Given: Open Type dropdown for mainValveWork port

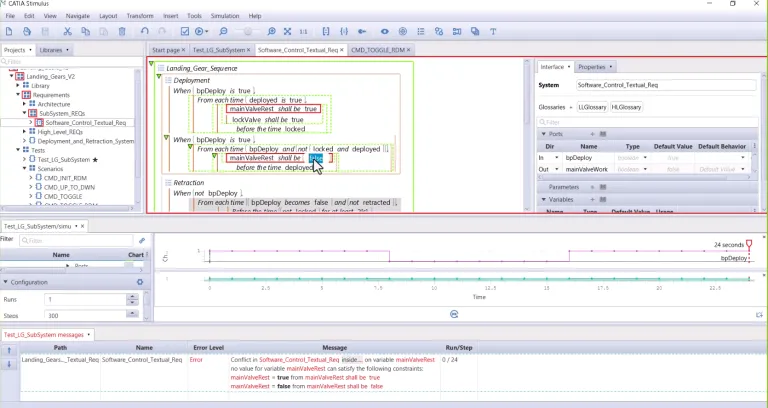Looking at the screenshot, I should pos(645,169).
